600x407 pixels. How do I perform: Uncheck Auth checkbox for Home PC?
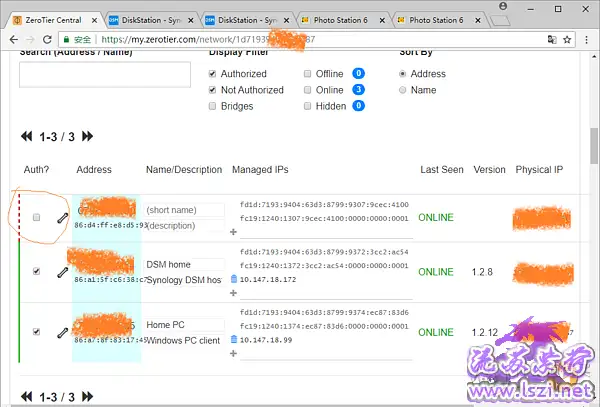pyautogui.click(x=36, y=332)
